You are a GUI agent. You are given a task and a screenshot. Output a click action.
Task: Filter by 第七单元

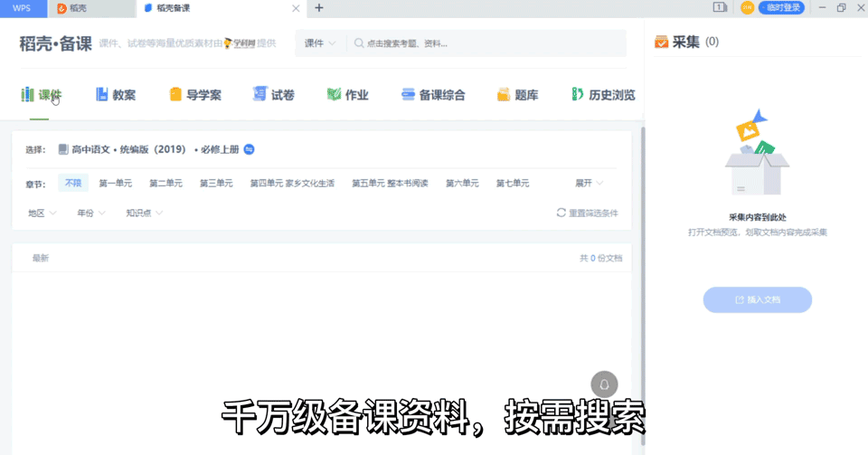click(x=513, y=184)
